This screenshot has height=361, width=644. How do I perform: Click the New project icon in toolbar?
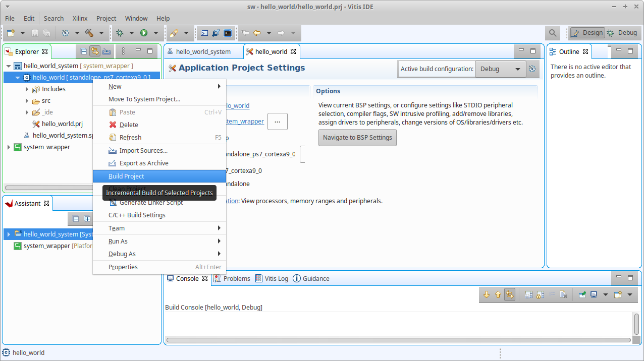tap(11, 33)
